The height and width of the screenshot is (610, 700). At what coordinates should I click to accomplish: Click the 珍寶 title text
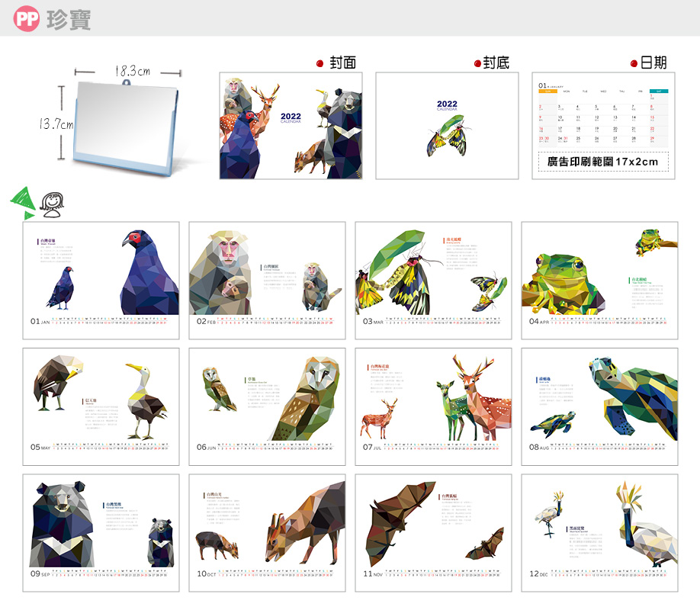coord(69,21)
